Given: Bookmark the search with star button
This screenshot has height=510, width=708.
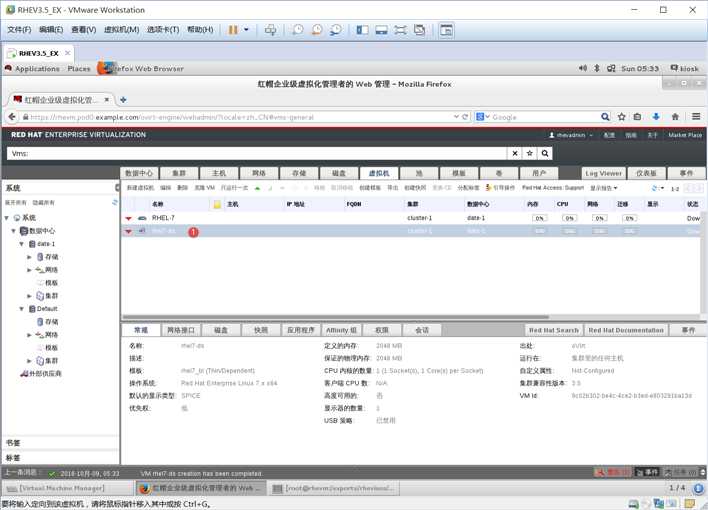Looking at the screenshot, I should click(x=530, y=154).
